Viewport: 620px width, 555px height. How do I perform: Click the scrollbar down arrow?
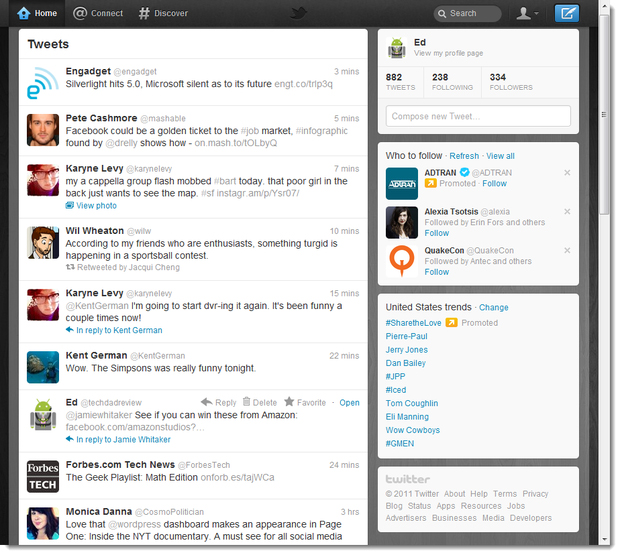point(604,539)
